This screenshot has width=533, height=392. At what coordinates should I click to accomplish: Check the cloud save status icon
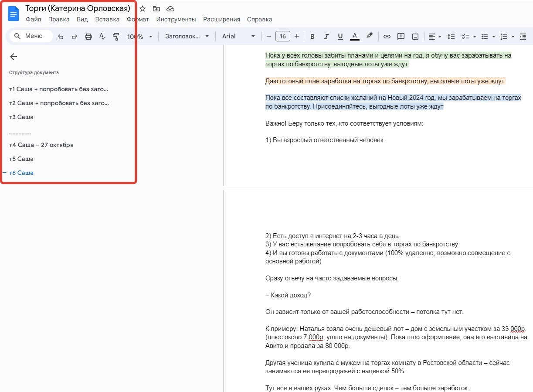click(x=170, y=9)
